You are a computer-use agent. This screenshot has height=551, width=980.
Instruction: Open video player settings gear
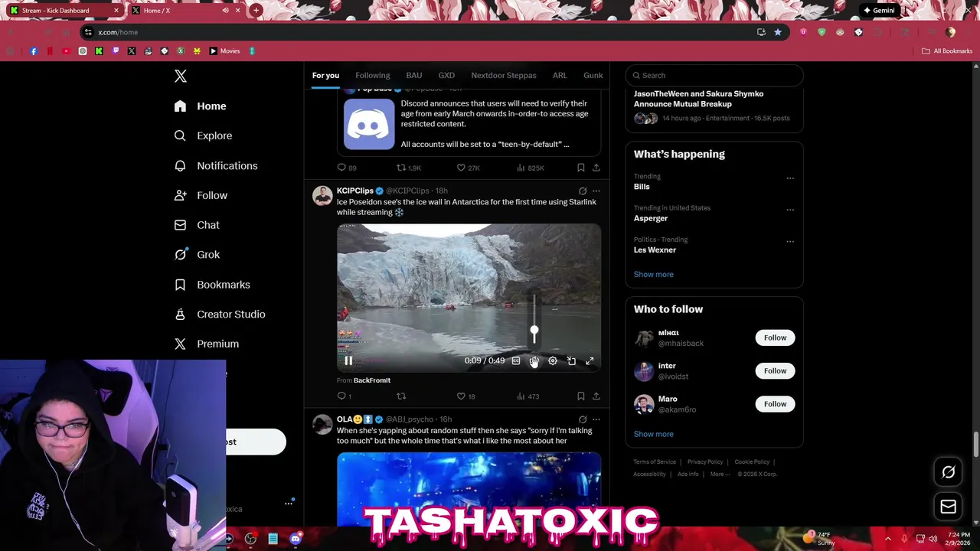click(x=553, y=360)
